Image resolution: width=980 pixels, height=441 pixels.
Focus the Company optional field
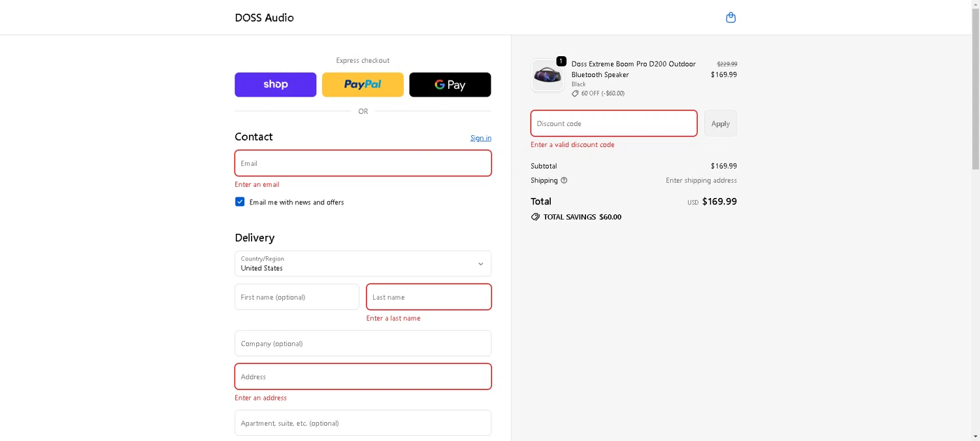pos(363,344)
